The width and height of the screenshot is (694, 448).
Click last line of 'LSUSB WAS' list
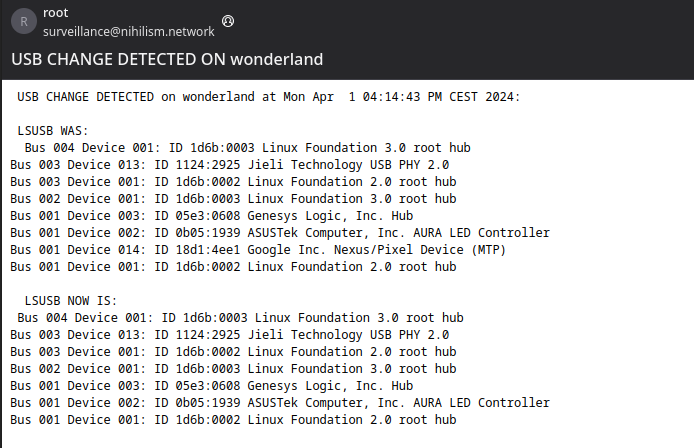(233, 267)
